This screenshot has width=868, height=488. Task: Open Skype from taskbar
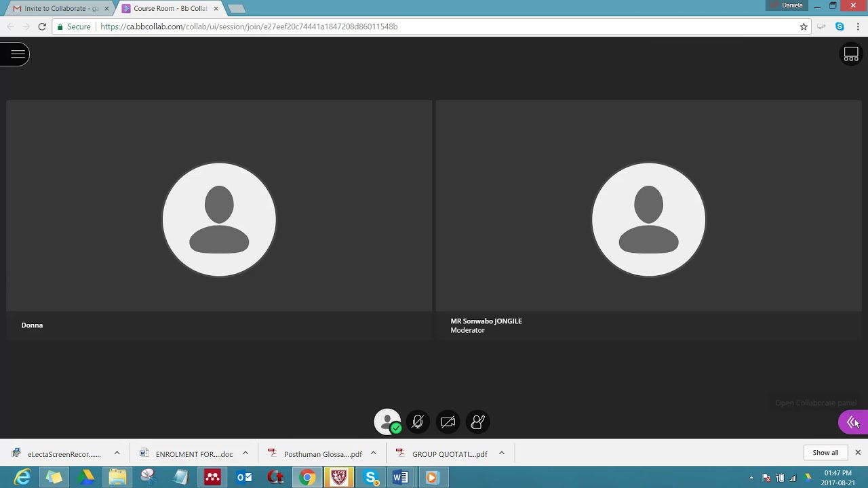[371, 477]
